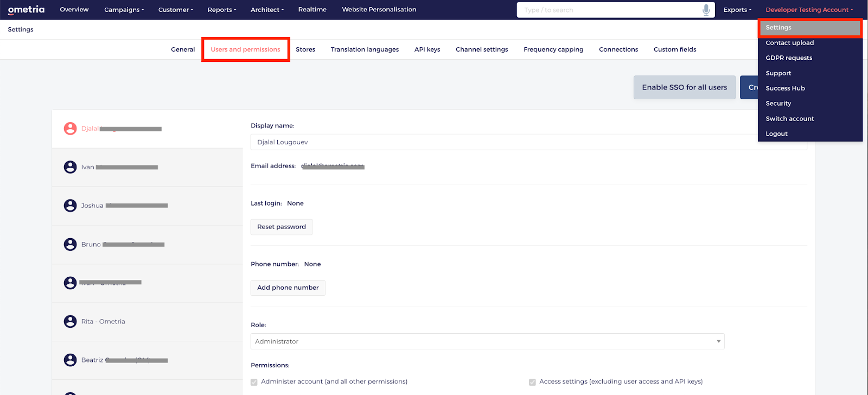Screen dimensions: 868x395
Task: Select Logout in account menu
Action: [776, 134]
